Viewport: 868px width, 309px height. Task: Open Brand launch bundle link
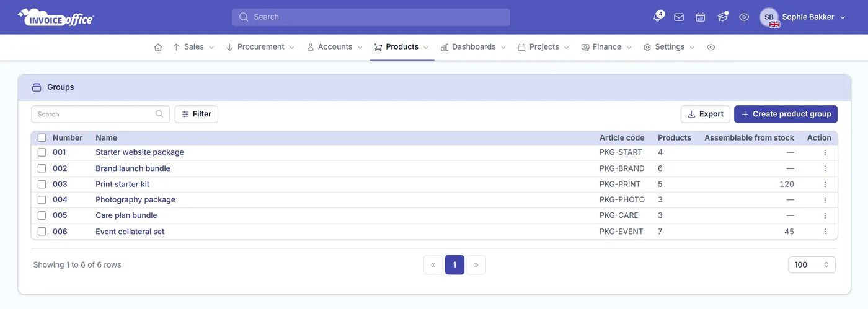(133, 168)
